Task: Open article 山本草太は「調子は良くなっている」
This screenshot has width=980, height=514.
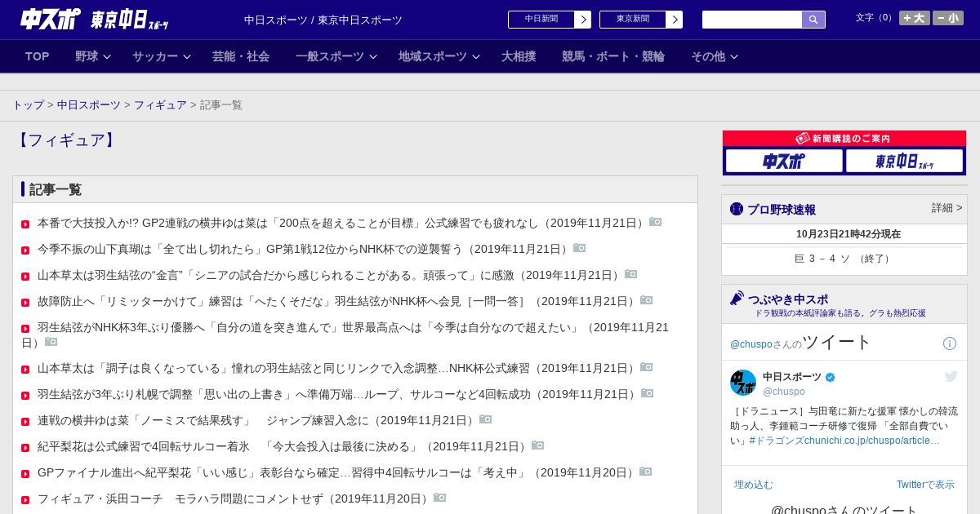Action: click(x=337, y=368)
